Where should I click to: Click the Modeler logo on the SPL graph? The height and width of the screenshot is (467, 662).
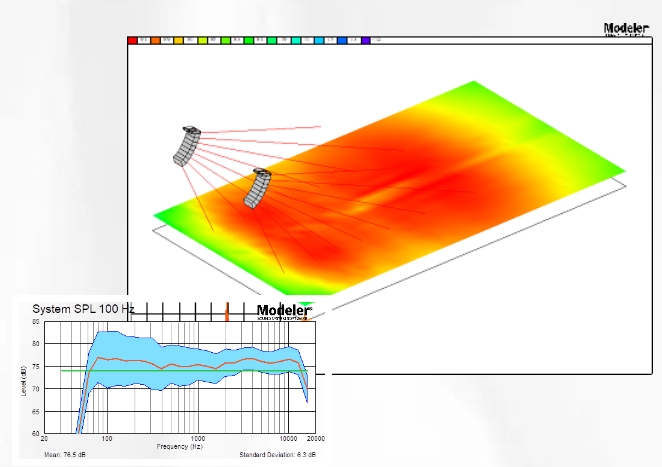[284, 311]
